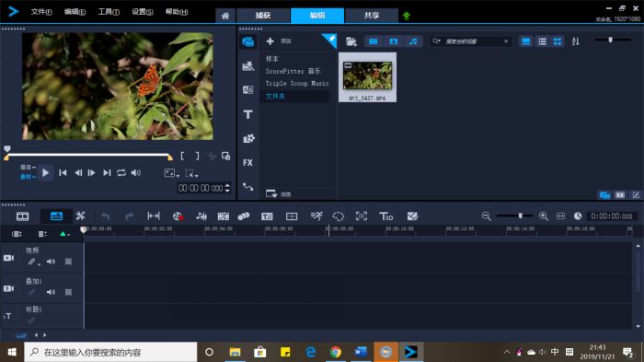644x362 pixels.
Task: Open the add track green arrow dropdown
Action: 65,234
